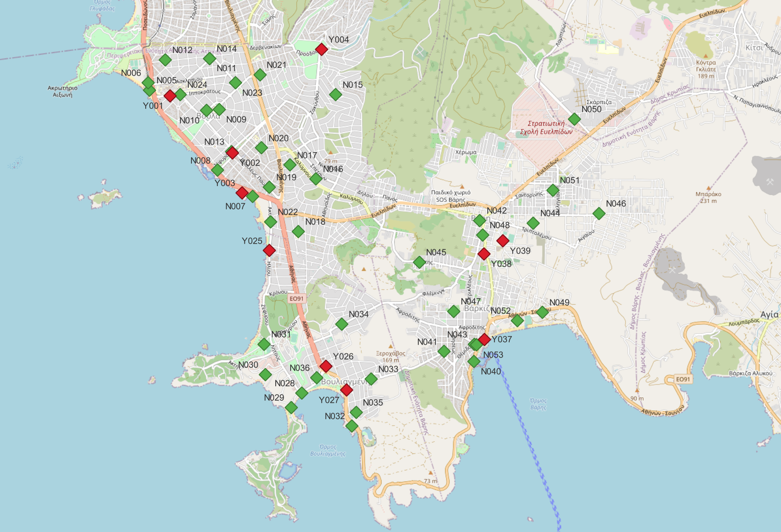Select the green N015 marker
This screenshot has height=532, width=781.
coord(335,94)
